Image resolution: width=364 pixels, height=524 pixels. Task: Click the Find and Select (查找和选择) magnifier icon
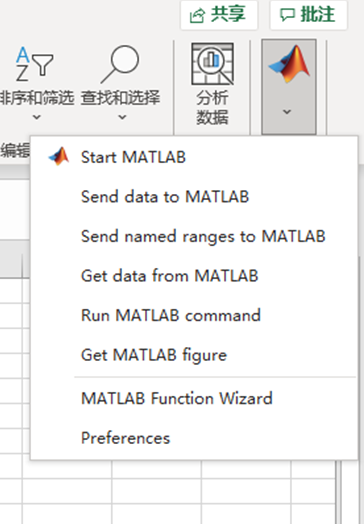pos(120,64)
